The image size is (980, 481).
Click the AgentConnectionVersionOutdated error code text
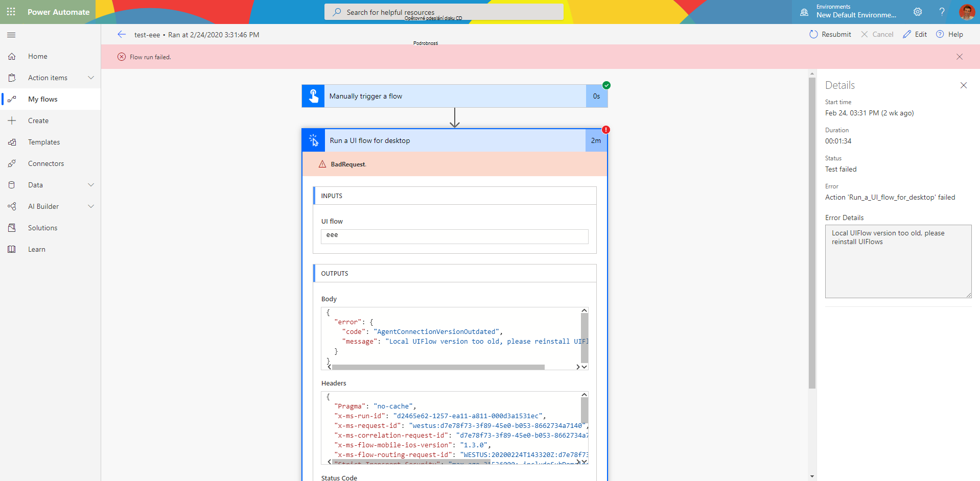pyautogui.click(x=436, y=332)
